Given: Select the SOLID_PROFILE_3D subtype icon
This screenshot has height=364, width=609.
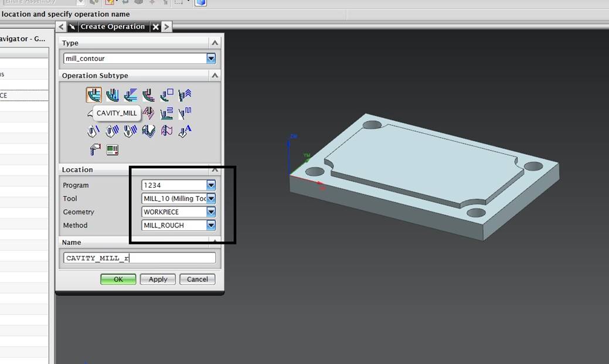Looking at the screenshot, I should pyautogui.click(x=148, y=131).
